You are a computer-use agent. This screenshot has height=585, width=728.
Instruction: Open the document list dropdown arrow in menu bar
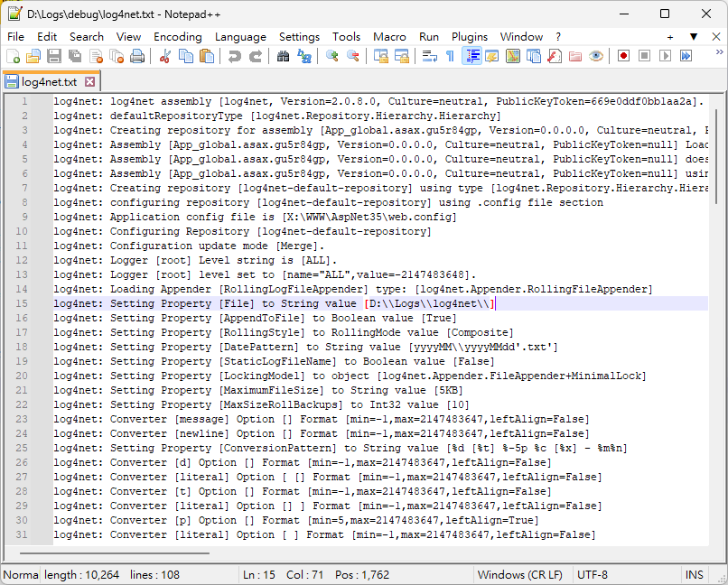tap(694, 37)
